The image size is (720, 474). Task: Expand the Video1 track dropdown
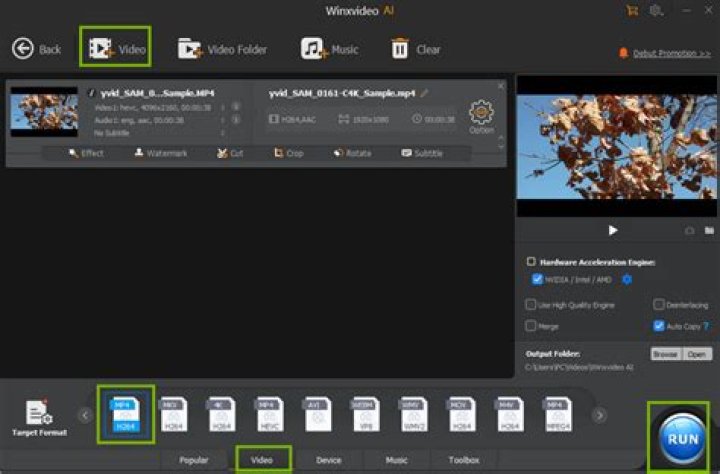(x=223, y=107)
